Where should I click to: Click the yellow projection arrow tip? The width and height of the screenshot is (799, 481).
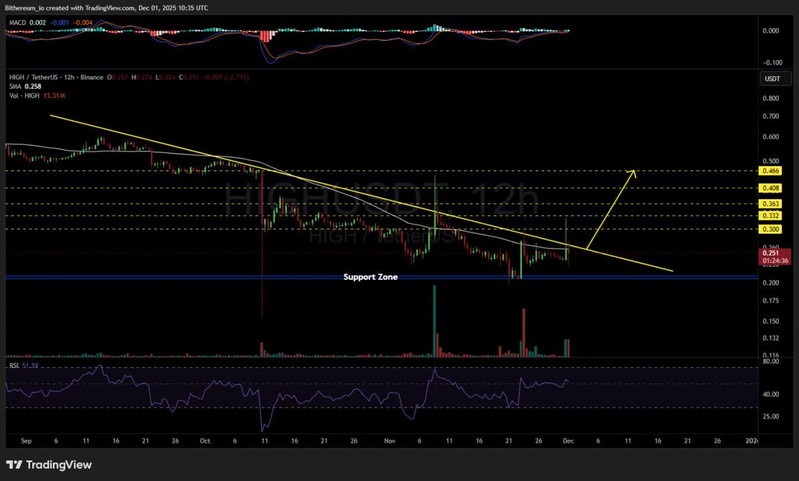[633, 171]
